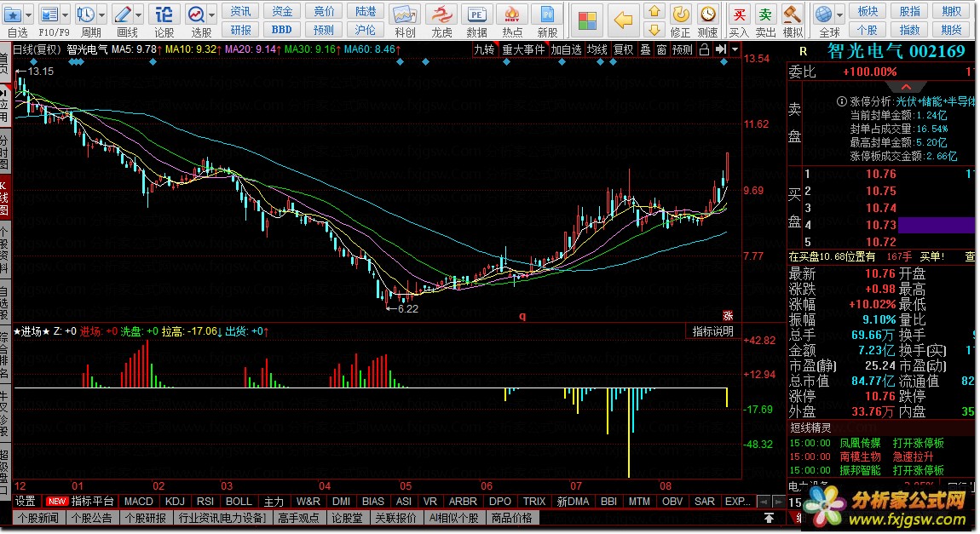This screenshot has width=980, height=534.
Task: Click the four-color window layout icon
Action: point(587,20)
